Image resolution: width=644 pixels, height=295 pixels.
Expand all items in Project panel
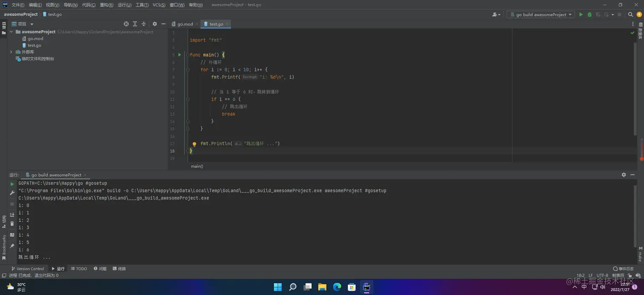coord(135,24)
